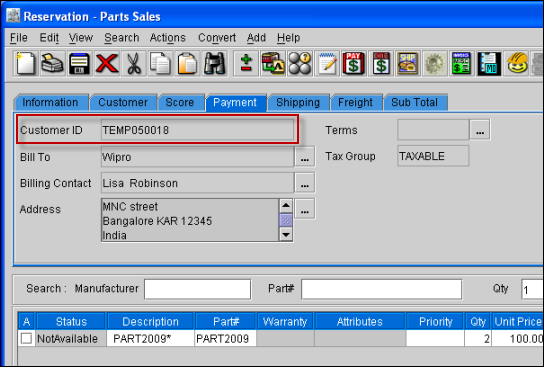This screenshot has height=367, width=544.
Task: Click the New document toolbar icon
Action: [26, 63]
